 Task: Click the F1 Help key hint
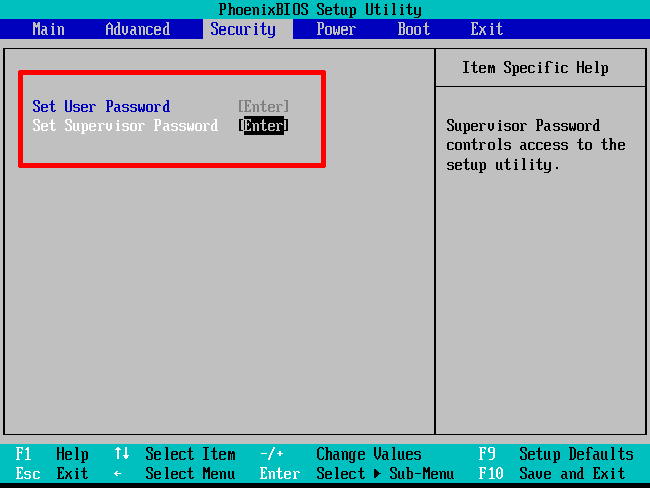52,454
